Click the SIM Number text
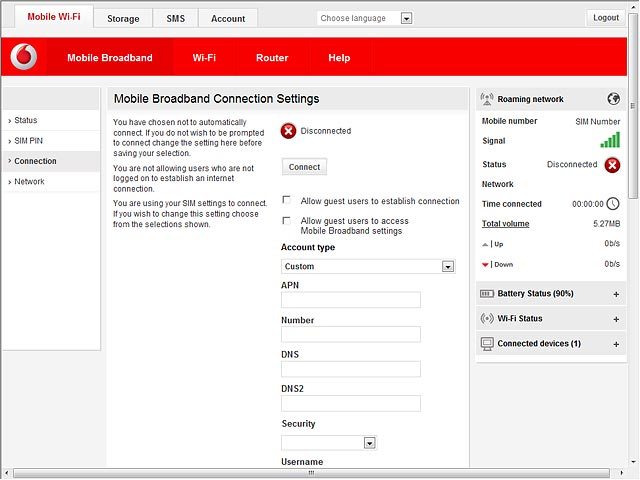 pyautogui.click(x=598, y=122)
